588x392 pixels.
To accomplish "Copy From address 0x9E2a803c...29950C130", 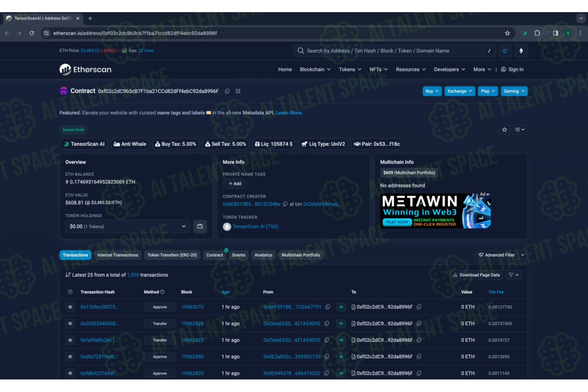I will coord(327,357).
